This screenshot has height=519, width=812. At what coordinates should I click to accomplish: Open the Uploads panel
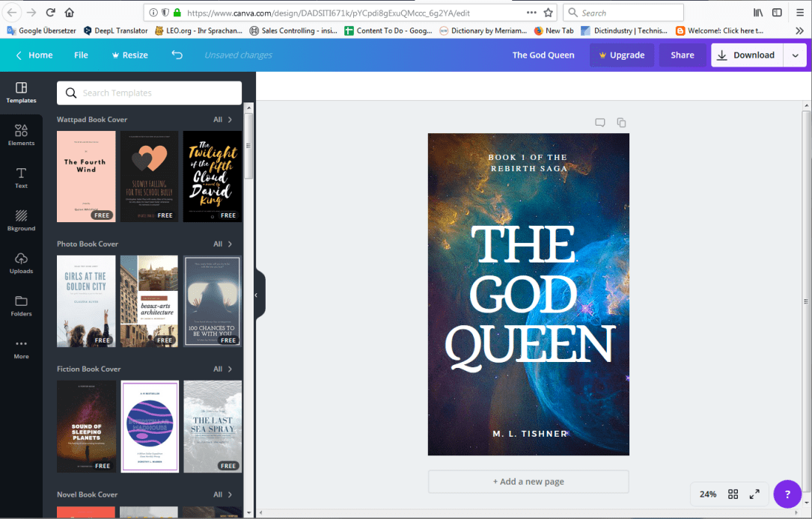pos(21,264)
